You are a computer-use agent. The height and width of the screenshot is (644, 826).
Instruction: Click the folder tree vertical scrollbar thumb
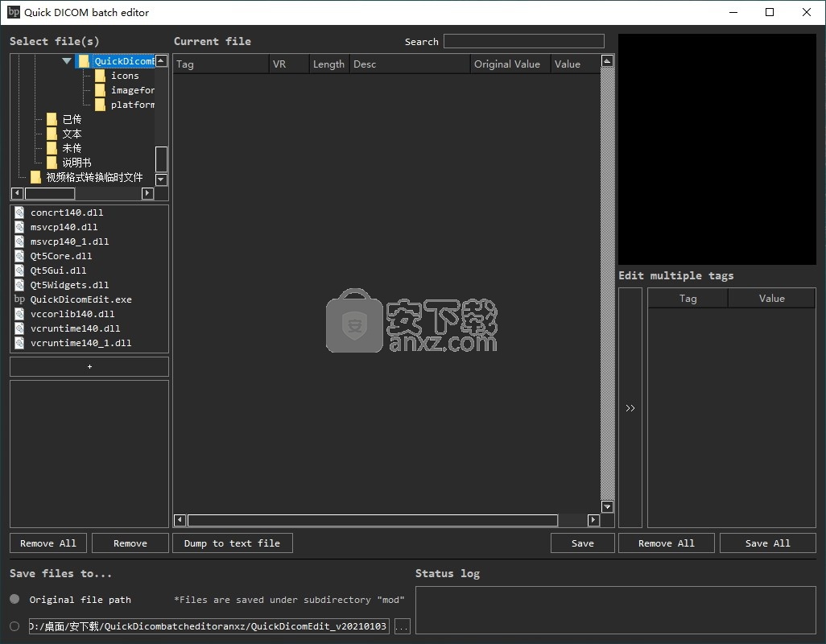[162, 159]
